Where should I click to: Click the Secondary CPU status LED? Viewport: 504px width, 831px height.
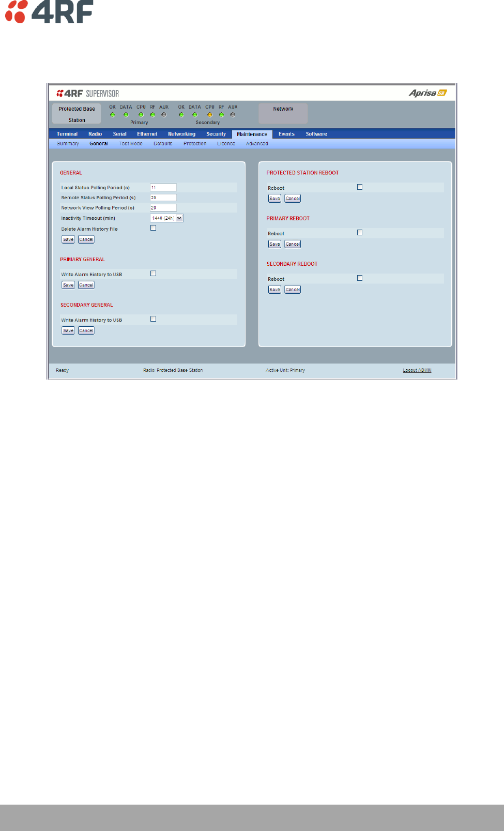[209, 115]
